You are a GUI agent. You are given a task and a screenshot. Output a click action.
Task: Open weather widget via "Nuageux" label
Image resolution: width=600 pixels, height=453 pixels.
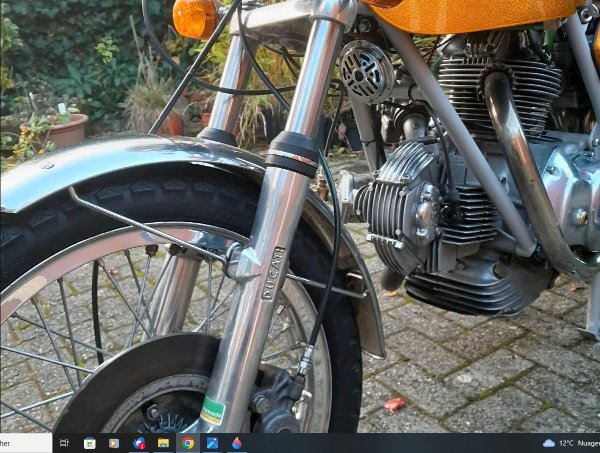(x=590, y=443)
